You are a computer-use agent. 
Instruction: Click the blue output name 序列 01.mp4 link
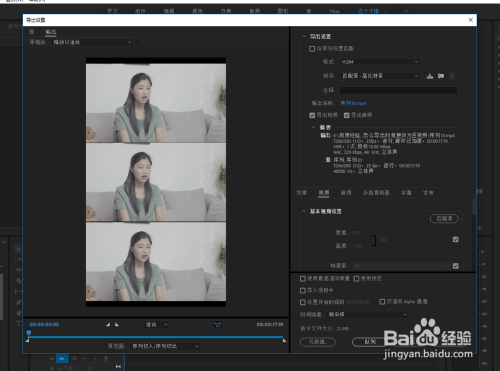[x=353, y=103]
